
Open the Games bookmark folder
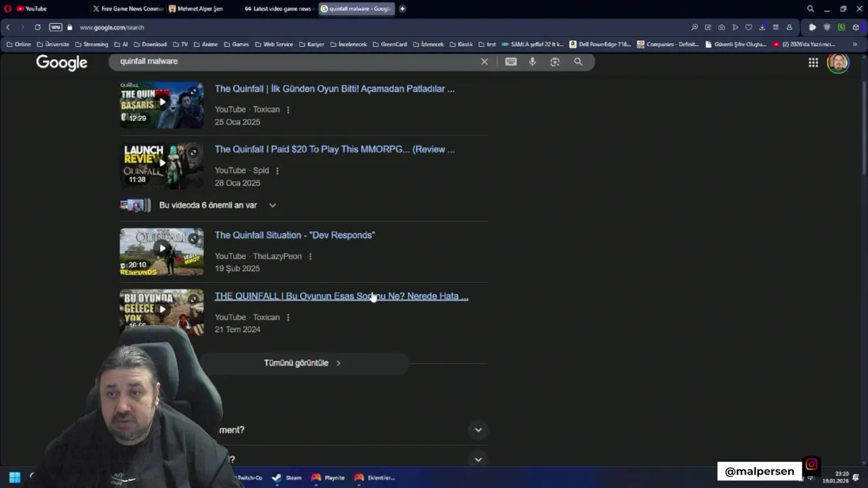click(236, 44)
